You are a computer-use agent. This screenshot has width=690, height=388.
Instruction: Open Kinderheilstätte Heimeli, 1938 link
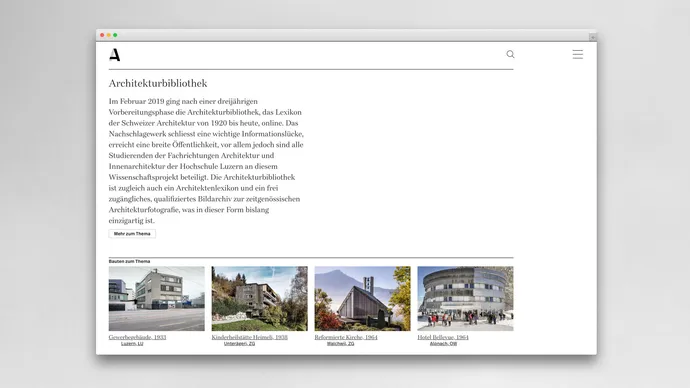pyautogui.click(x=250, y=337)
